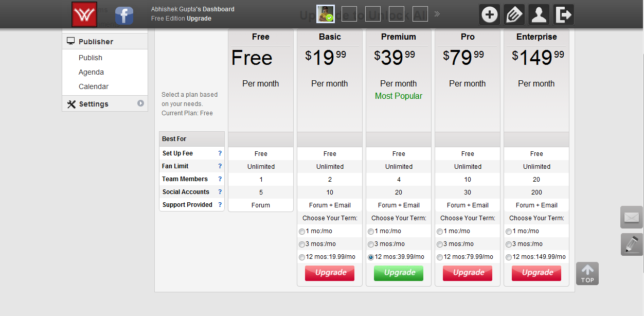Click help question mark for Team Members
Viewport: 644px width, 316px height.
coord(220,179)
